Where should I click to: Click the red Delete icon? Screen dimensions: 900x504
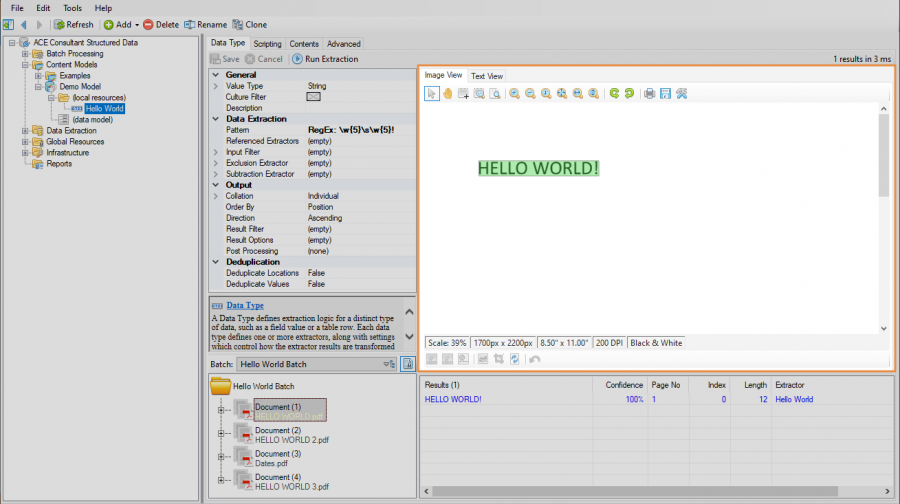pos(148,24)
